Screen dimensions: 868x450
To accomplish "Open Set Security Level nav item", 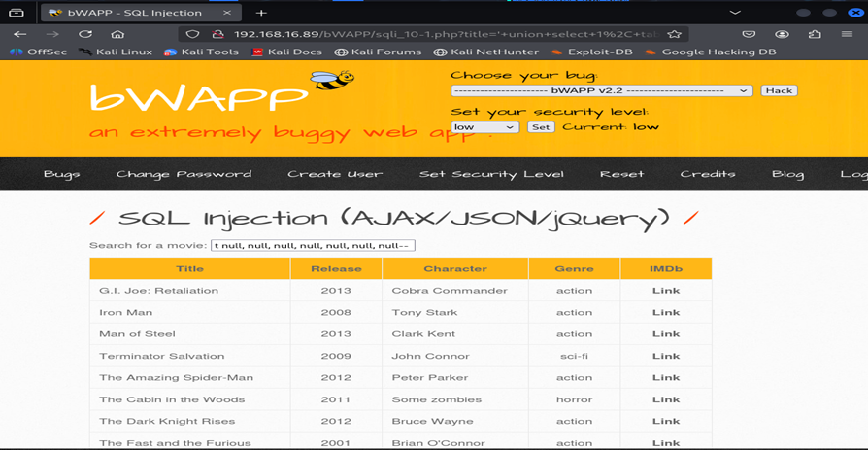I will [x=491, y=174].
